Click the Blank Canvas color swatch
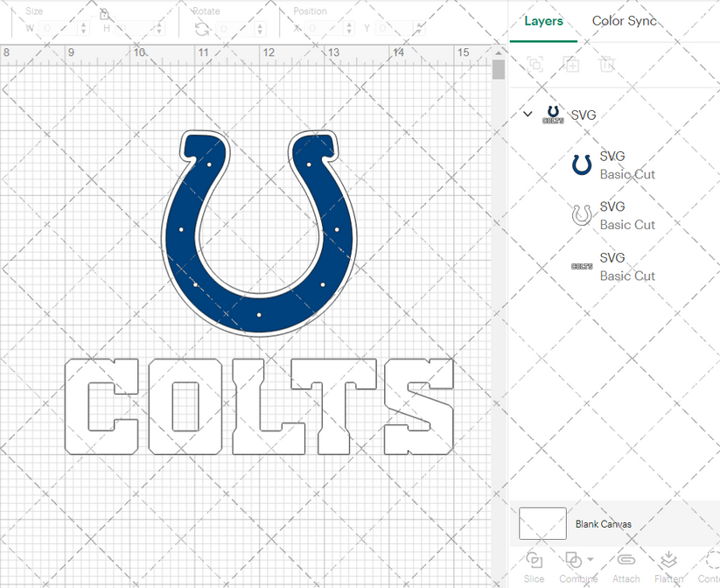 541,523
